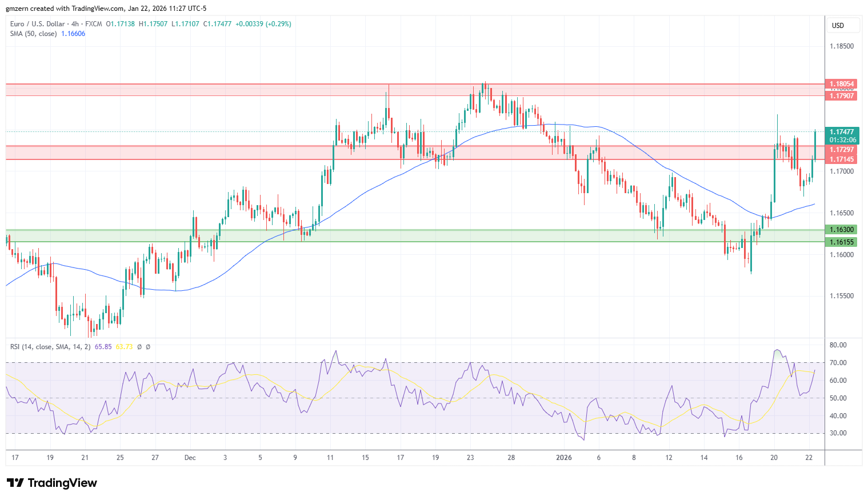Click the Dec label on the time axis

(190, 458)
